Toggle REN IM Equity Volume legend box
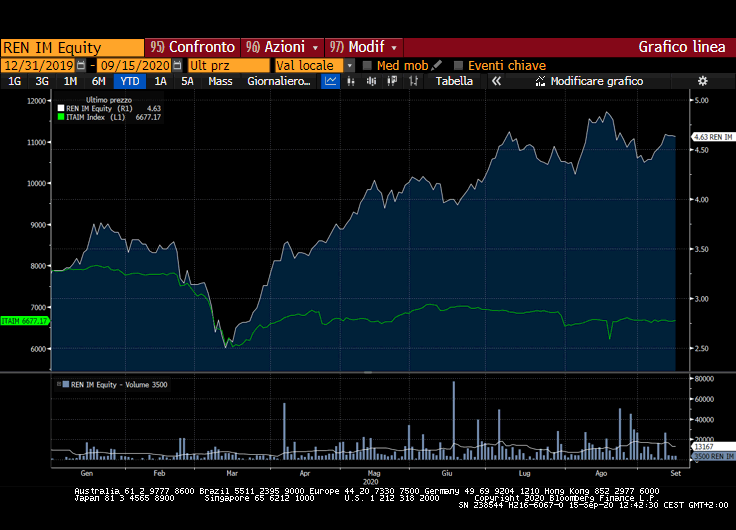This screenshot has width=736, height=530. pos(66,383)
